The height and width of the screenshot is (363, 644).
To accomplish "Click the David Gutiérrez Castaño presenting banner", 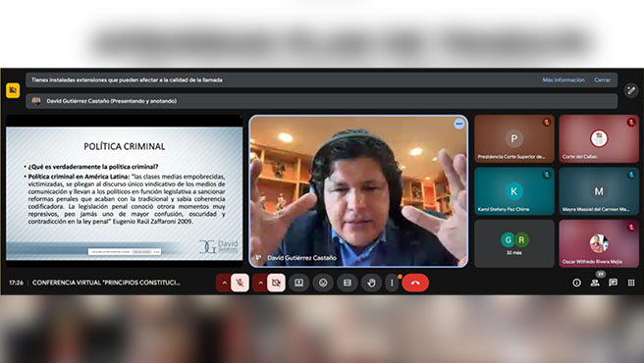I will [x=322, y=101].
